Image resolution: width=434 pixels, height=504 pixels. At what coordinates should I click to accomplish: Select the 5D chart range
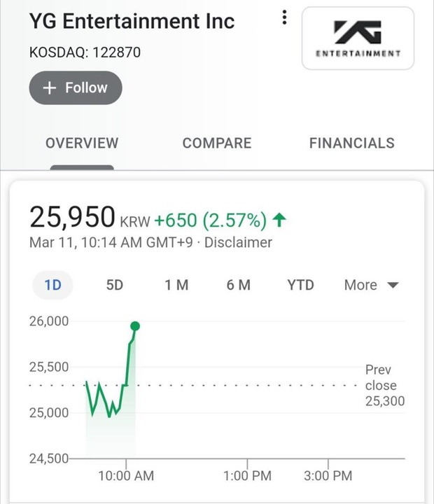(x=114, y=285)
